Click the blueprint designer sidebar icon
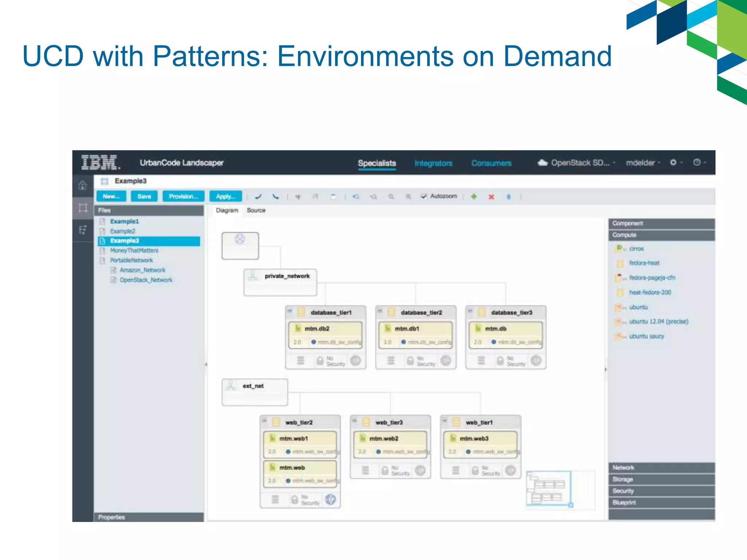Screen dimensions: 747x560 pos(83,208)
